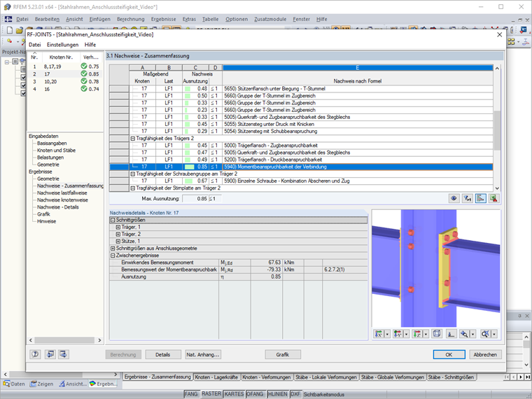Toggle the eye view-mode icon
The height and width of the screenshot is (399, 532).
click(454, 199)
